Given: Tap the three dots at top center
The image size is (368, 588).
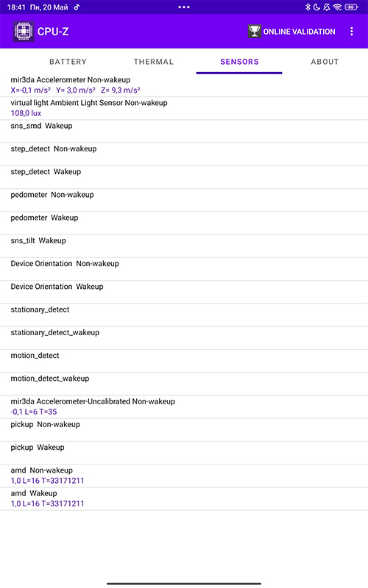Looking at the screenshot, I should (184, 7).
